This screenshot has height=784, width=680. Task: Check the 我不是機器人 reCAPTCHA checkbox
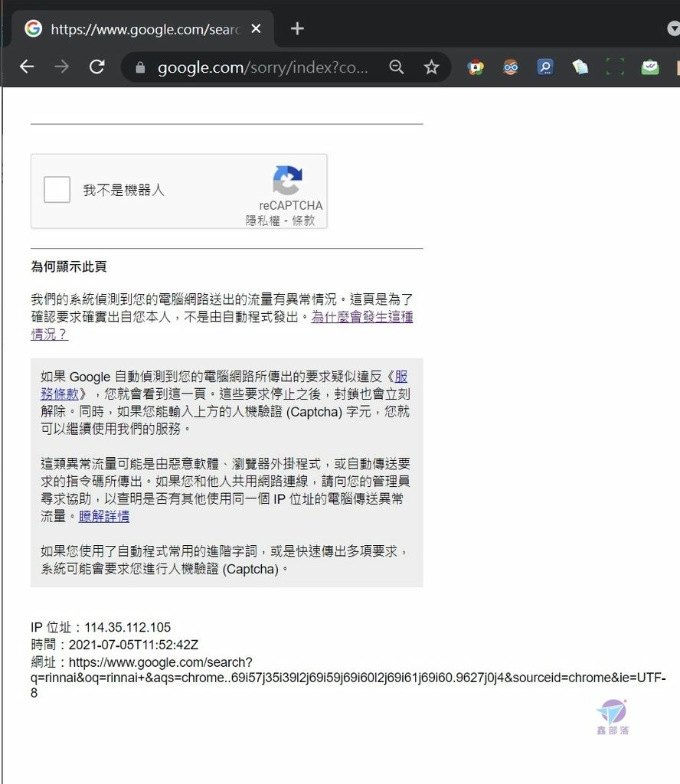(x=57, y=190)
